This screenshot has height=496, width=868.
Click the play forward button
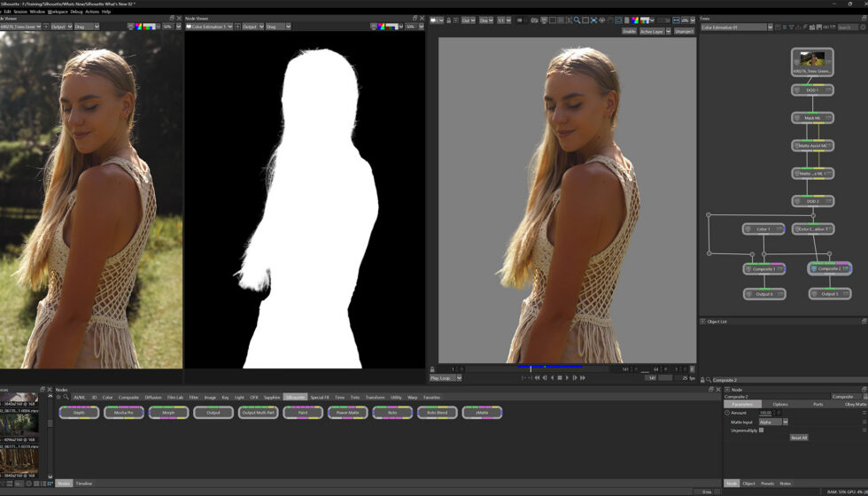point(568,377)
